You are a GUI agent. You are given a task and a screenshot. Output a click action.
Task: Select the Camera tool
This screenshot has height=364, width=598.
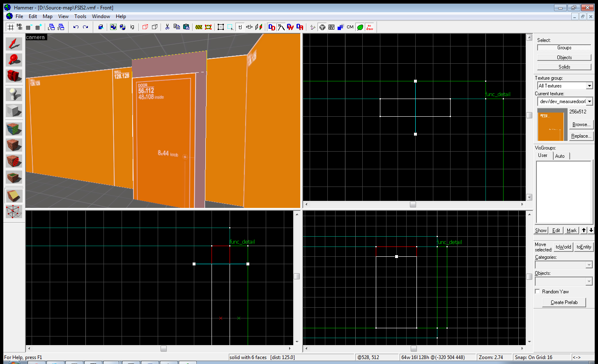point(14,76)
